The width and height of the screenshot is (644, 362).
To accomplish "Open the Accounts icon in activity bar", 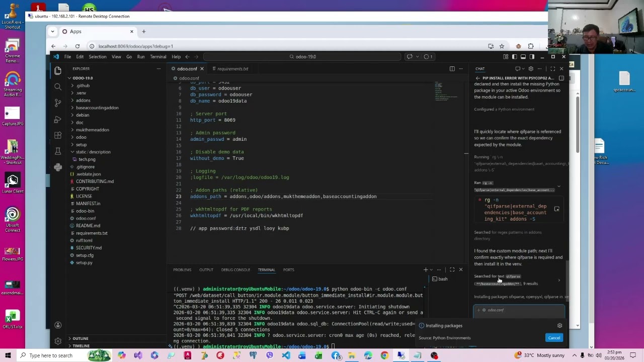I will [x=58, y=325].
